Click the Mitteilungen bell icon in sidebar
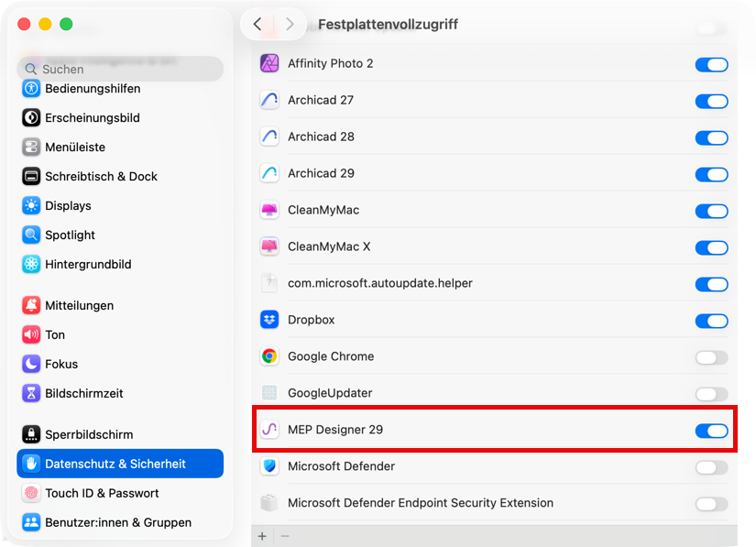 coord(28,305)
